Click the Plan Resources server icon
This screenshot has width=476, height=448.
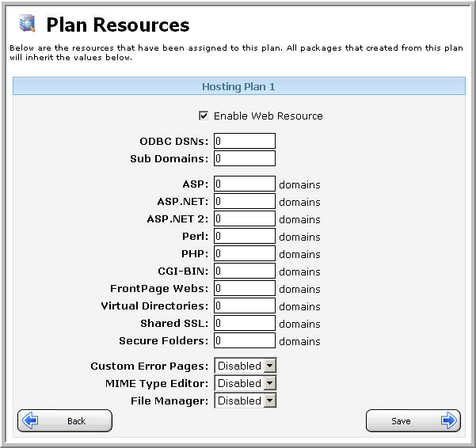pyautogui.click(x=27, y=24)
